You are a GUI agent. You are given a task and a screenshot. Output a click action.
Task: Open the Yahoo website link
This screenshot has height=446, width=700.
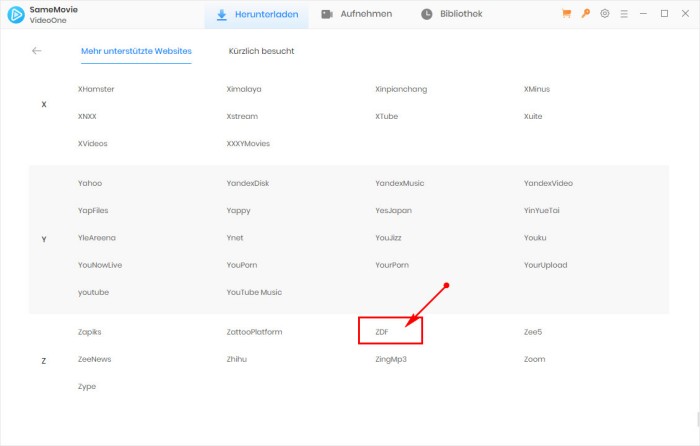90,183
